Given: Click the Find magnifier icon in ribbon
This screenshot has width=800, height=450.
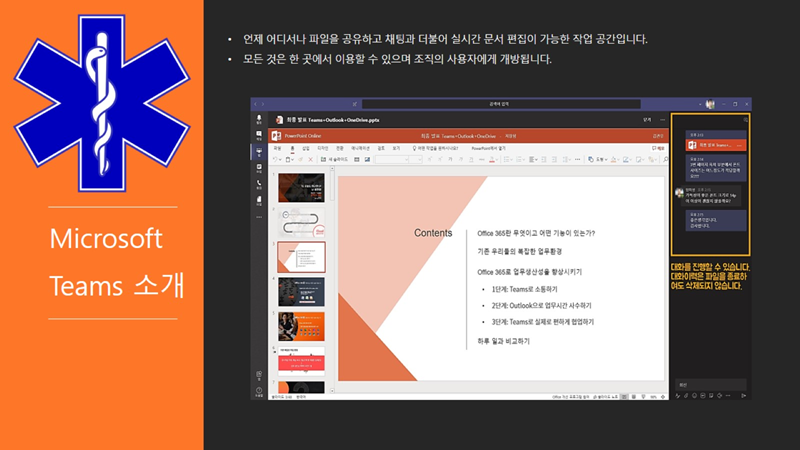Looking at the screenshot, I should (x=665, y=160).
